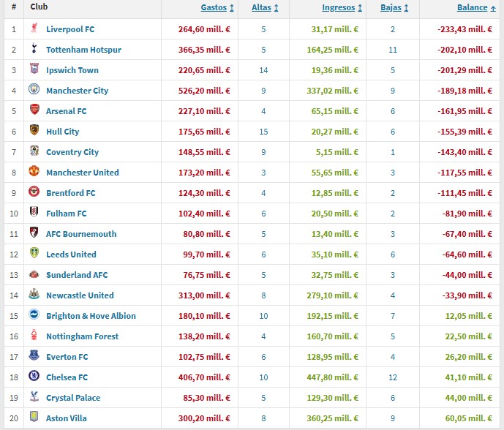Click Chelsea's 12 departures value
The height and width of the screenshot is (430, 504).
click(x=393, y=377)
